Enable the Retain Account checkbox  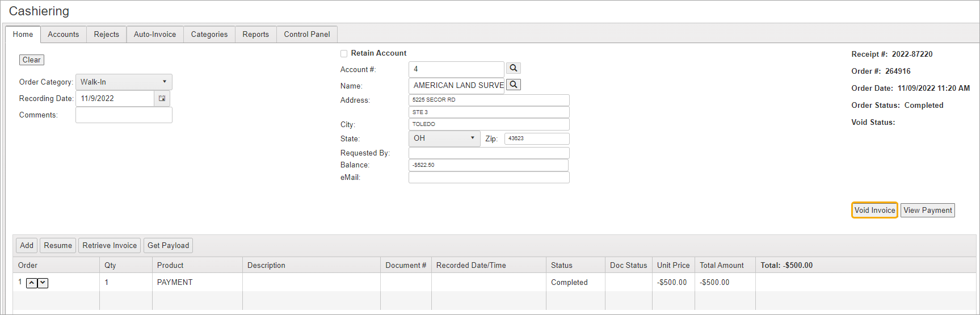[344, 53]
